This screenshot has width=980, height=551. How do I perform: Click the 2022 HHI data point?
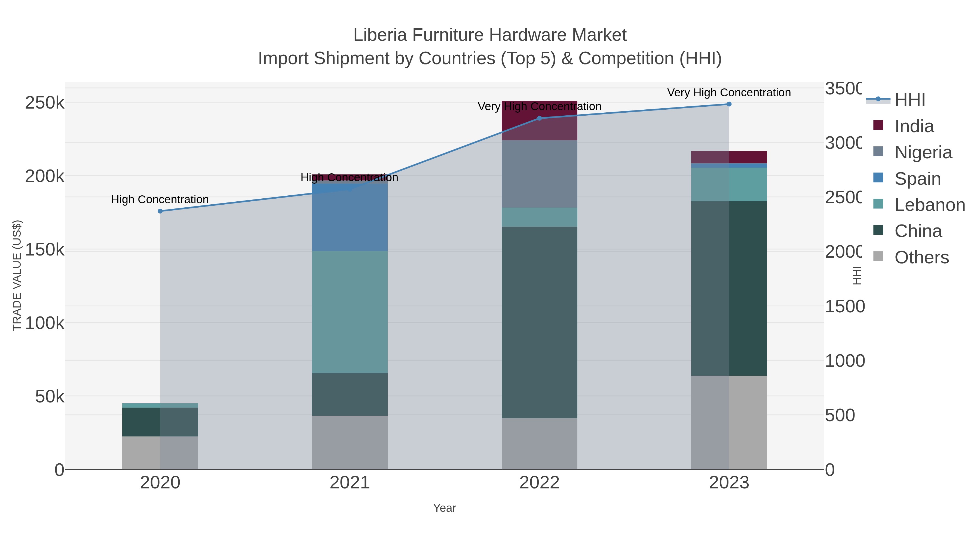(x=539, y=118)
